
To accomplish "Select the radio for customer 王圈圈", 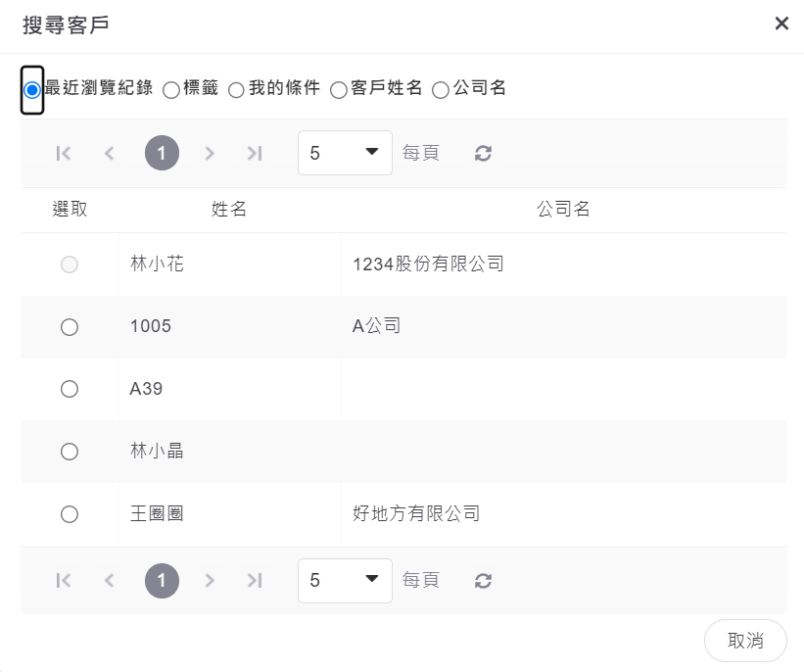I will [x=70, y=514].
